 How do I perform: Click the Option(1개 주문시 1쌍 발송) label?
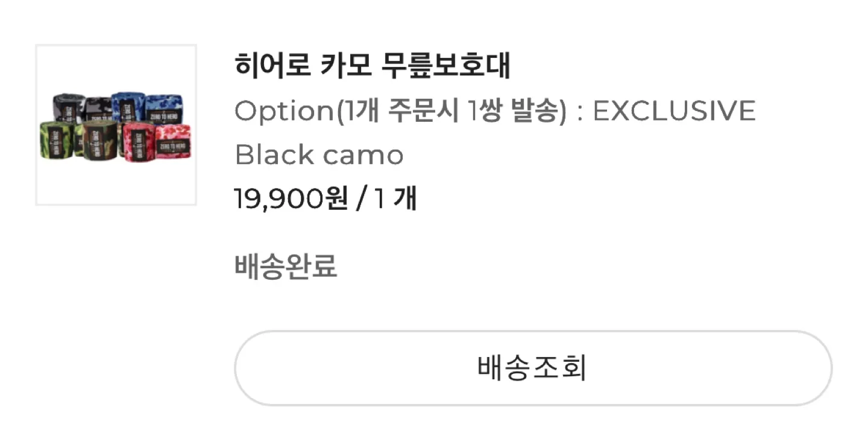pos(400,111)
